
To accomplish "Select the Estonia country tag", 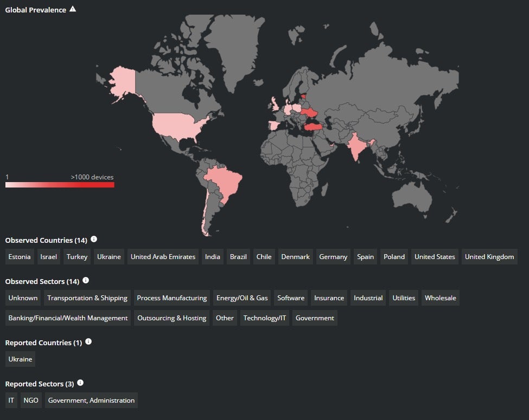I will click(20, 257).
